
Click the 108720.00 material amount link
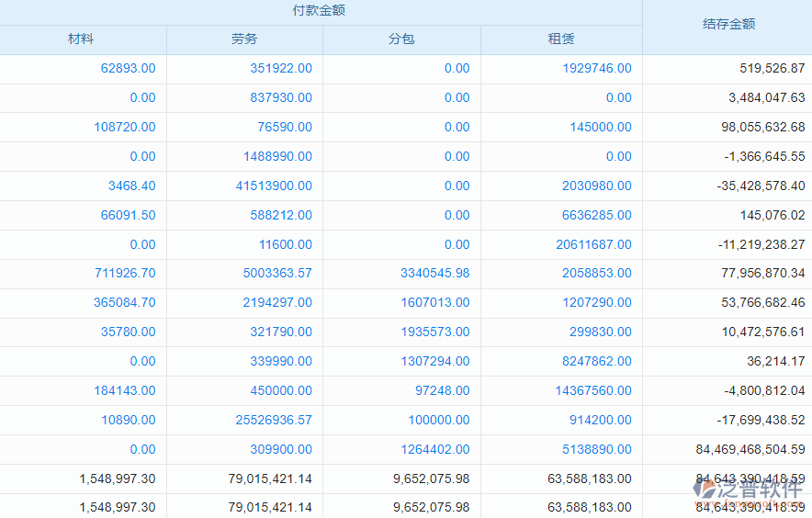point(125,128)
